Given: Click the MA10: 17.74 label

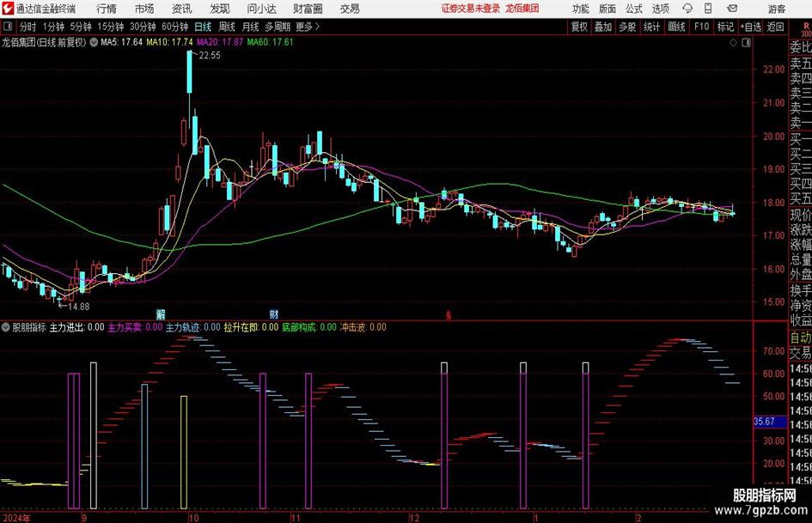Looking at the screenshot, I should [170, 42].
